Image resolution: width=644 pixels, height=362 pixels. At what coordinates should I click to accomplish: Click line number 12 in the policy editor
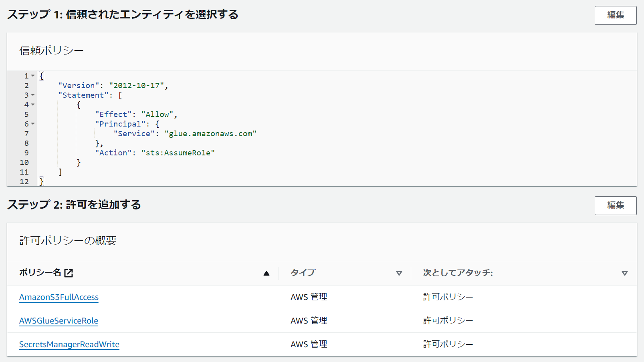24,181
